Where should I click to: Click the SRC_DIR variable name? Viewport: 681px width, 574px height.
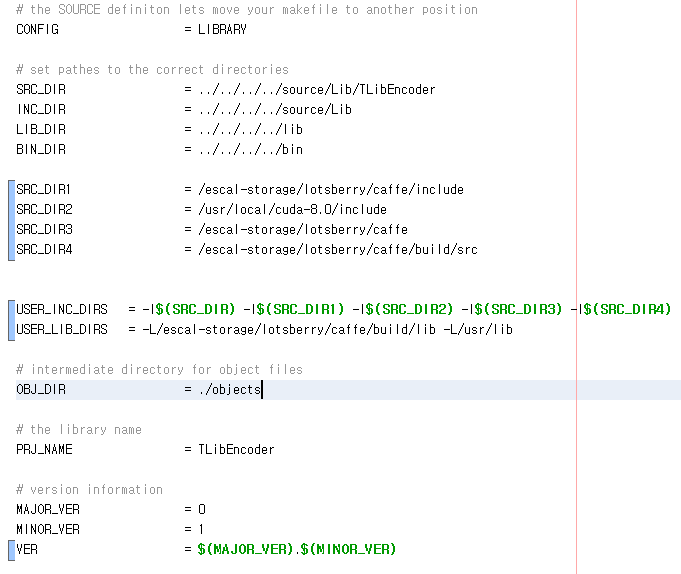pyautogui.click(x=41, y=89)
